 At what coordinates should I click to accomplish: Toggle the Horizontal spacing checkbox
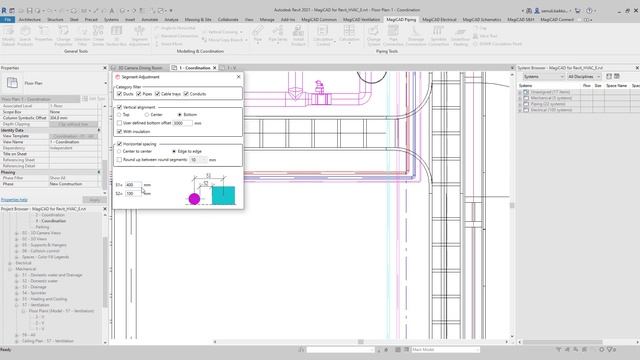(x=120, y=144)
